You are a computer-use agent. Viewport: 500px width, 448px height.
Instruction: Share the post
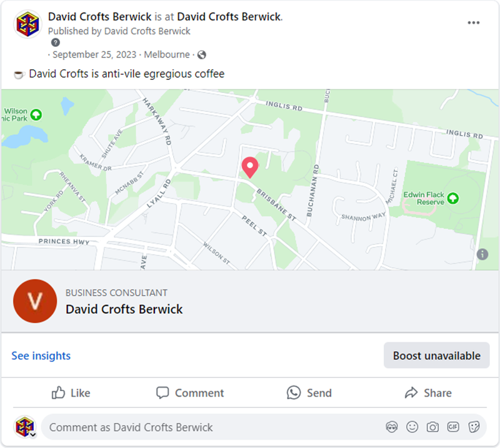click(x=428, y=393)
